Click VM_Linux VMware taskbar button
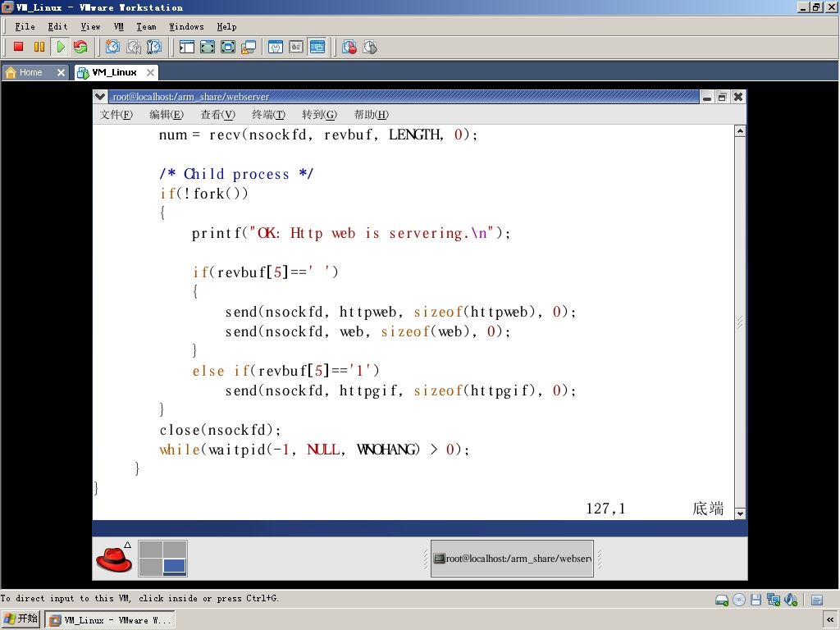The height and width of the screenshot is (630, 840). 110,620
